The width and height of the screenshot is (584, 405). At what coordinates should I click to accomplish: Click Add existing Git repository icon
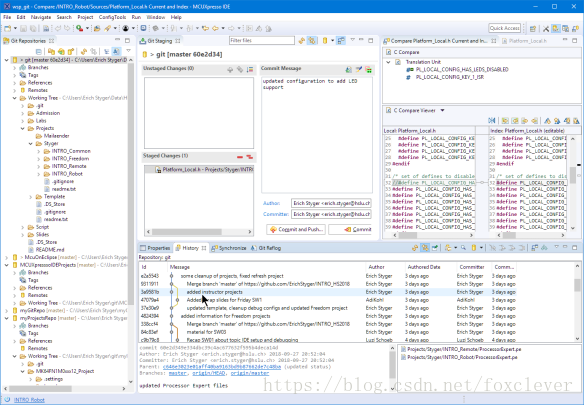coord(51,52)
